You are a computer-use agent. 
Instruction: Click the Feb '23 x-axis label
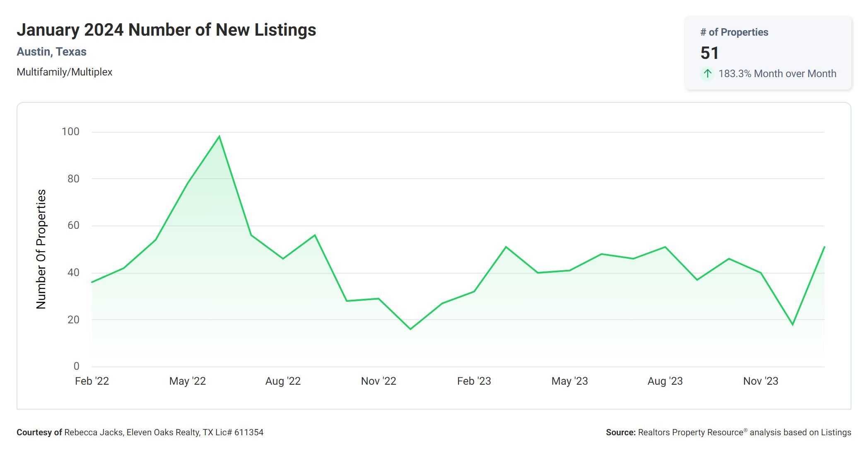(474, 381)
